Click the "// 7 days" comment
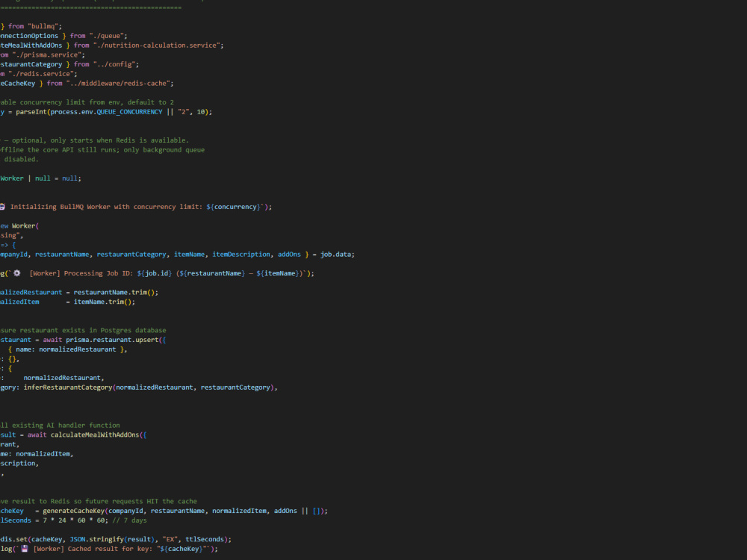Screen dimensions: 747x560 (x=129, y=520)
